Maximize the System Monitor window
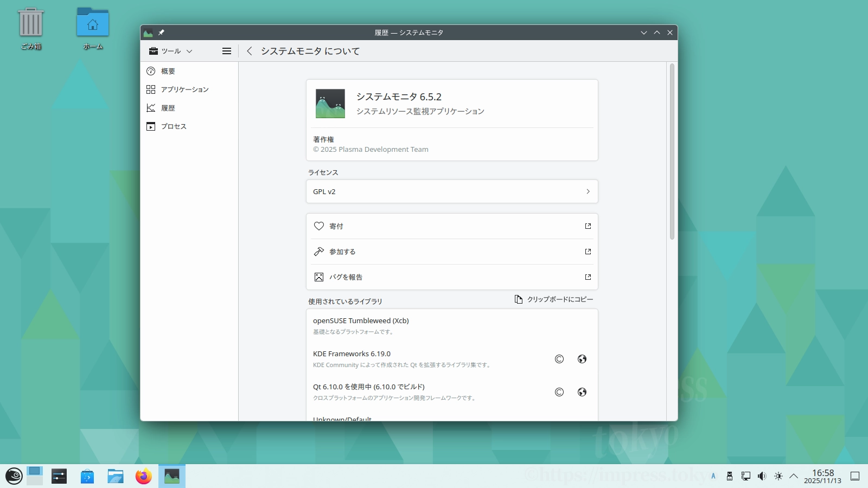The image size is (868, 488). [x=657, y=33]
